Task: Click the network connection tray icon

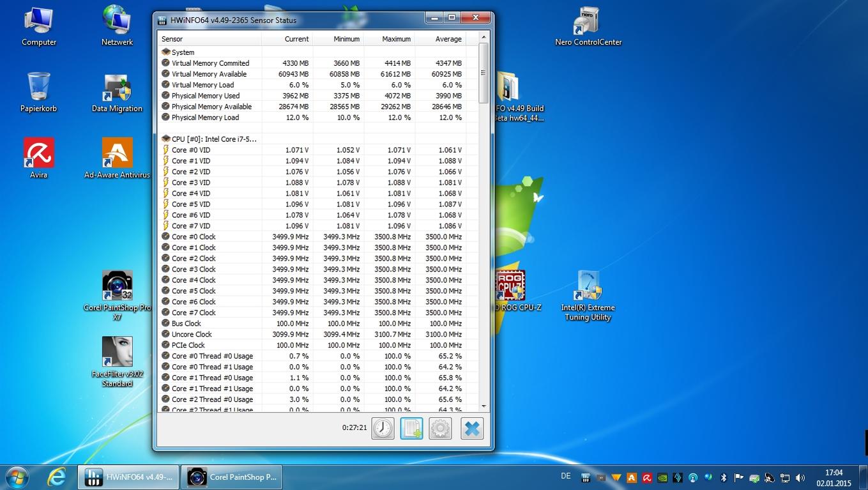Action: (x=784, y=477)
